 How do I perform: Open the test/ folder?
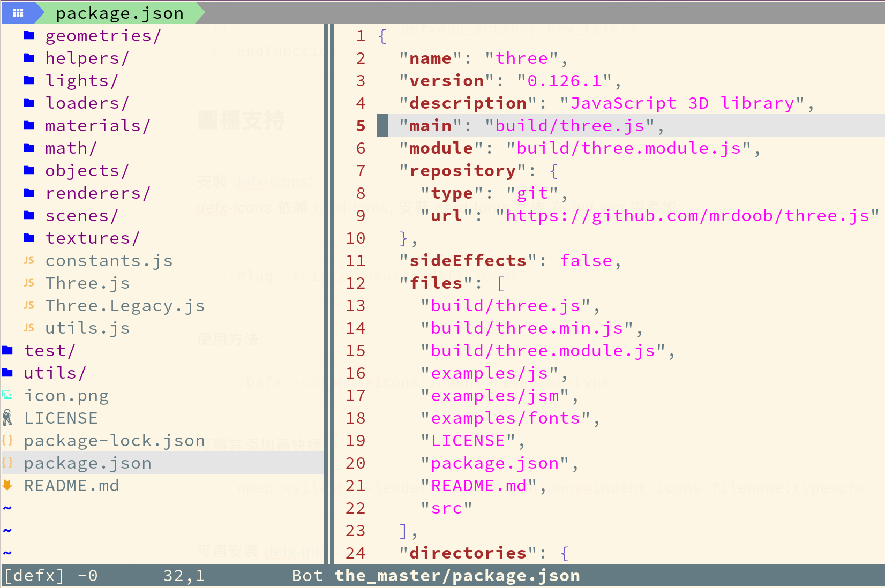point(49,351)
